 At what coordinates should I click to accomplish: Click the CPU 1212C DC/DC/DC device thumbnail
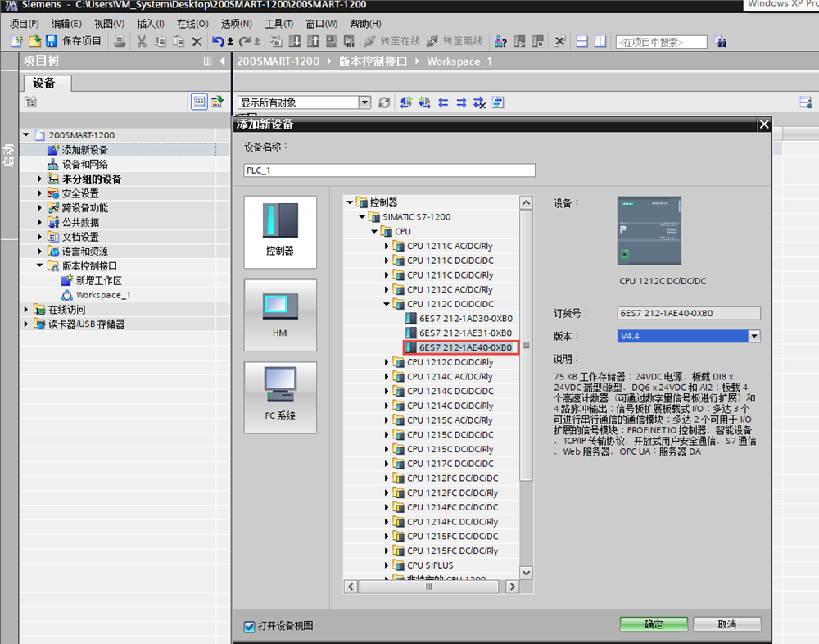click(x=649, y=230)
